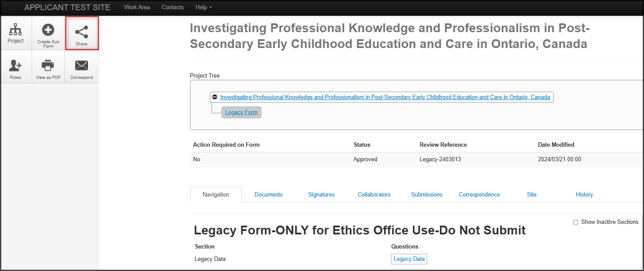Switch to the Documents tab
644x271 pixels.
click(268, 194)
